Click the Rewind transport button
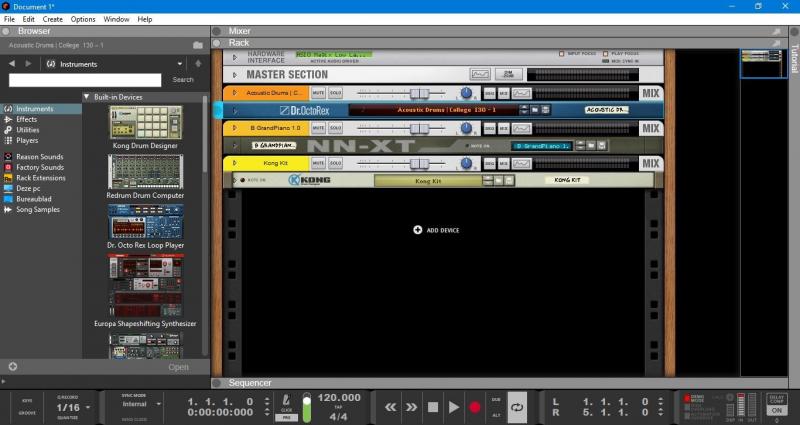Viewport: 800px width, 425px height. coord(390,407)
